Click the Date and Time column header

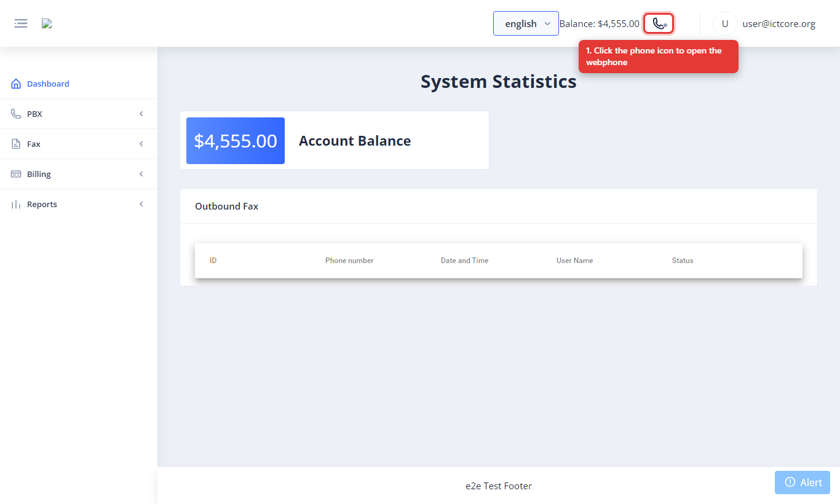tap(464, 261)
